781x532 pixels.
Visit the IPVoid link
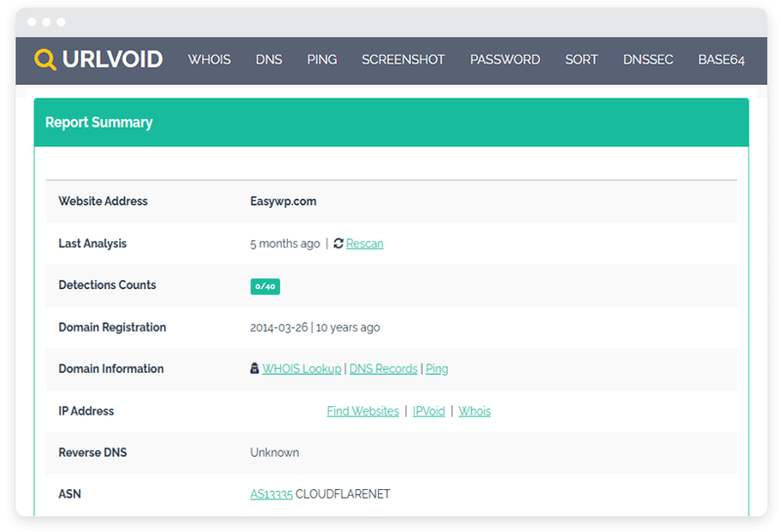point(429,411)
